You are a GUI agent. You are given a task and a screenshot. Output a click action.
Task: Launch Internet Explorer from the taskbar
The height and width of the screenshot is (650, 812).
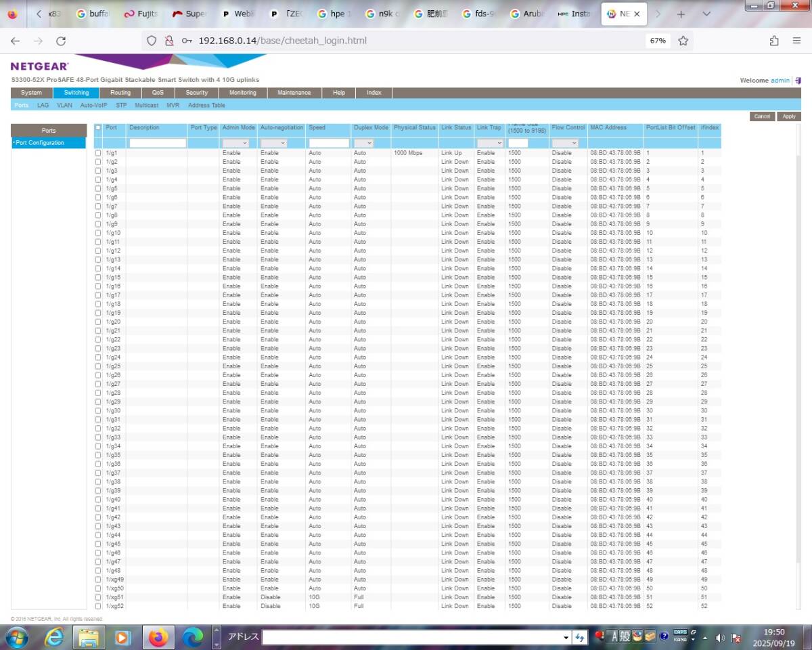pyautogui.click(x=54, y=637)
